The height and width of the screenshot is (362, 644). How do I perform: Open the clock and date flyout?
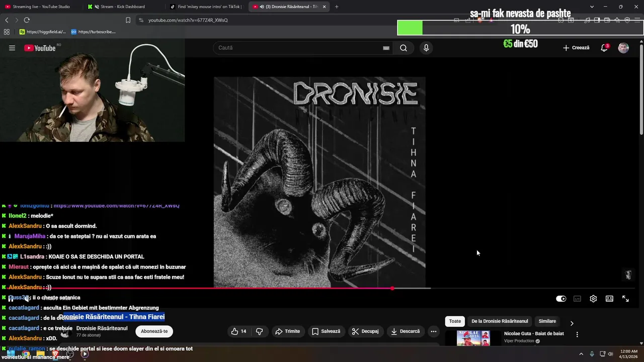(629, 354)
